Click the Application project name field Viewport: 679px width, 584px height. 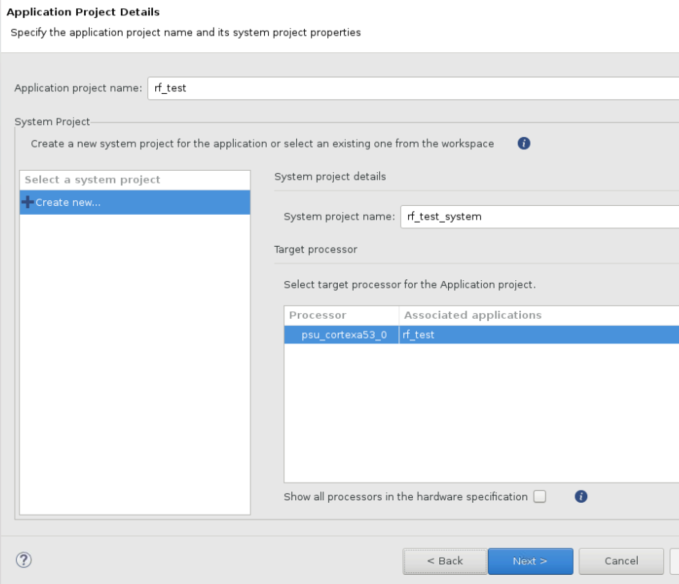click(412, 88)
